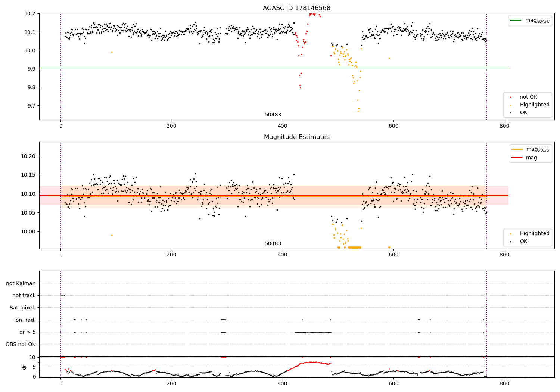This screenshot has width=560, height=392.
Task: Click the green mag AGASC horizontal line
Action: 274,68
